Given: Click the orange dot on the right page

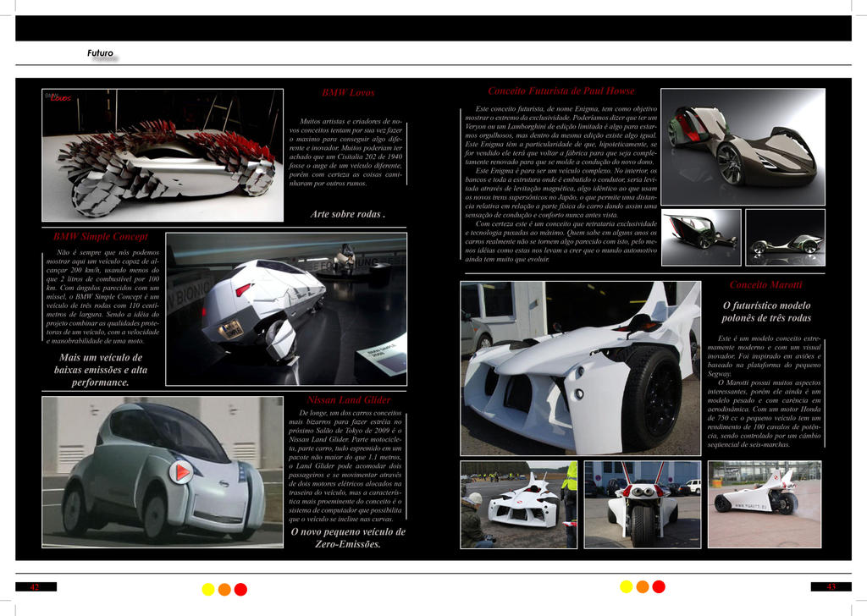Looking at the screenshot, I should (641, 586).
